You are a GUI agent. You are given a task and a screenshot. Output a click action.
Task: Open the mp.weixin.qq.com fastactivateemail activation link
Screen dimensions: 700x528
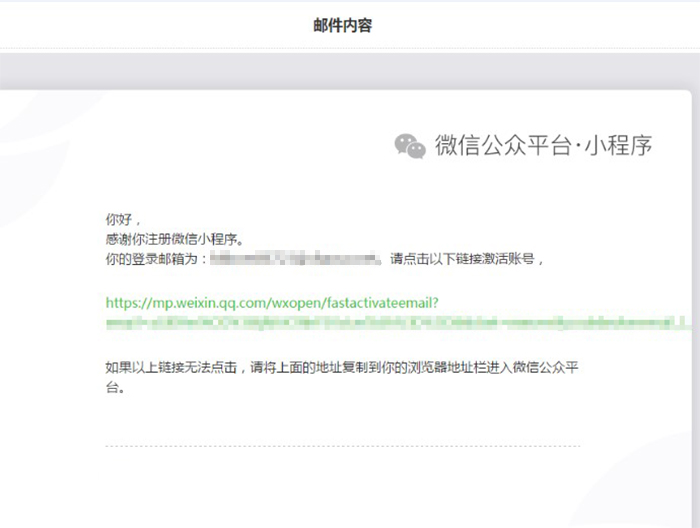[x=273, y=301]
